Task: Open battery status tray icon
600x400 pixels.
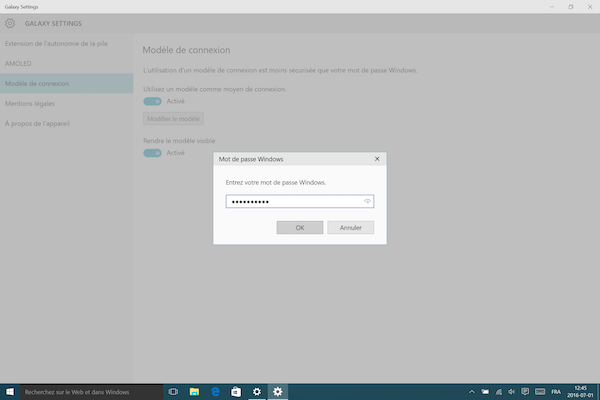Action: [x=485, y=392]
